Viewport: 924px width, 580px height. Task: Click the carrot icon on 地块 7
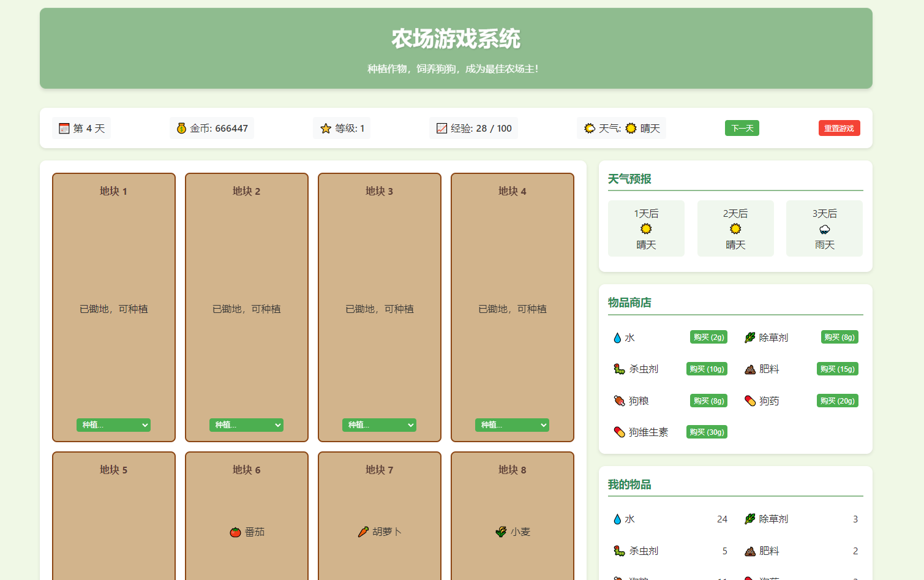pyautogui.click(x=365, y=532)
